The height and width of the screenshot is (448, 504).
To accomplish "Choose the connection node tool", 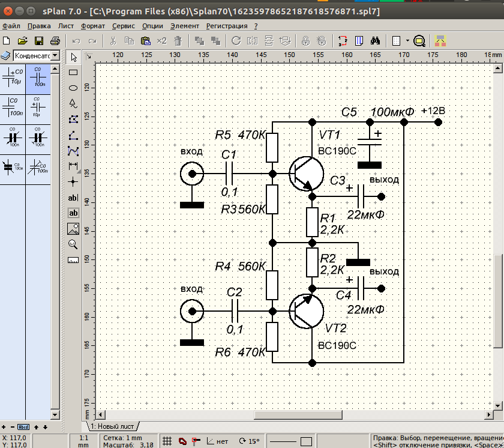I will (x=73, y=181).
